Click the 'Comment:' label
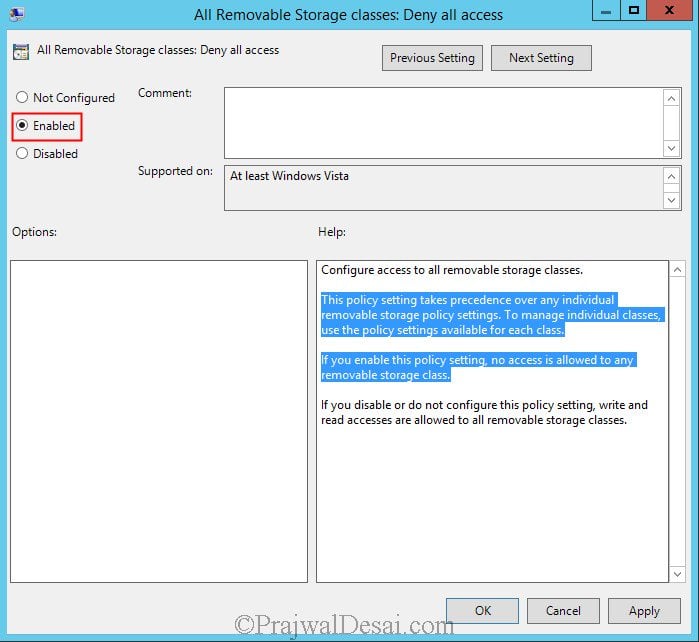Image resolution: width=699 pixels, height=642 pixels. [x=165, y=93]
